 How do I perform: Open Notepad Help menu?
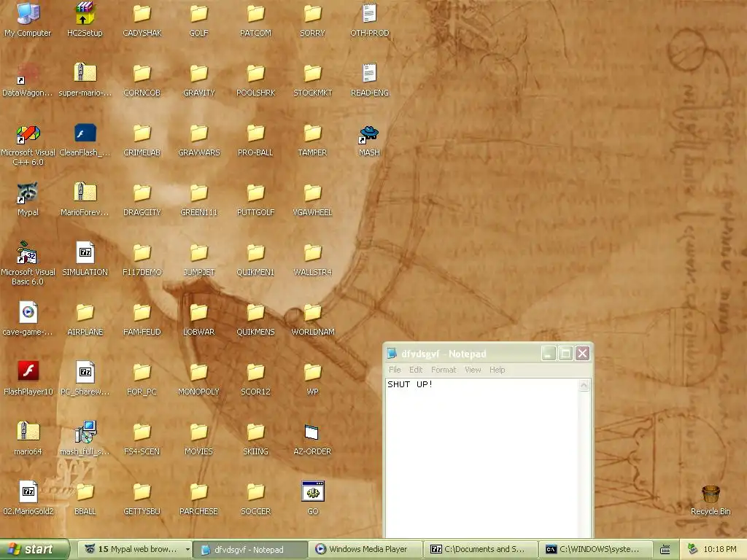[497, 370]
